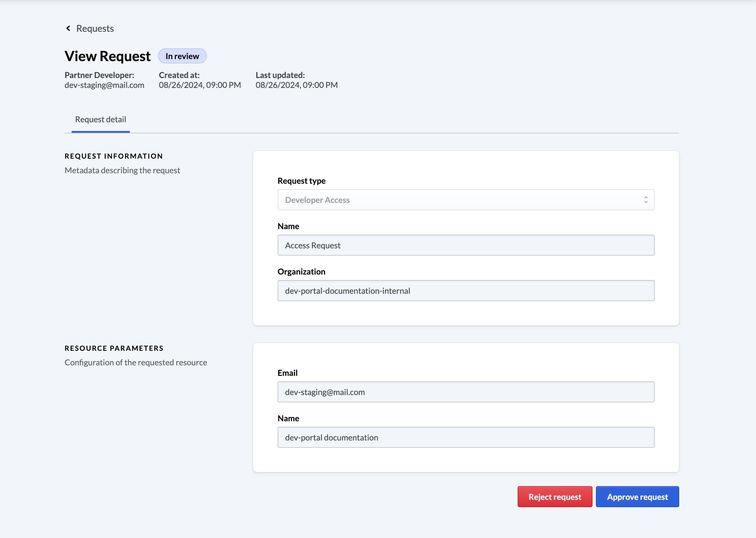Image resolution: width=756 pixels, height=538 pixels.
Task: Switch to the Request detail tab
Action: tap(100, 119)
